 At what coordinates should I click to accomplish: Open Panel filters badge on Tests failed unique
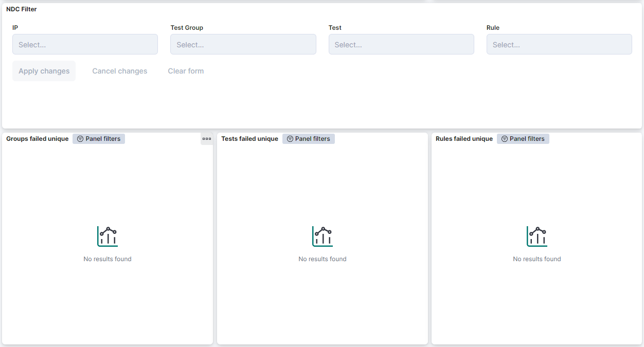[x=309, y=139]
